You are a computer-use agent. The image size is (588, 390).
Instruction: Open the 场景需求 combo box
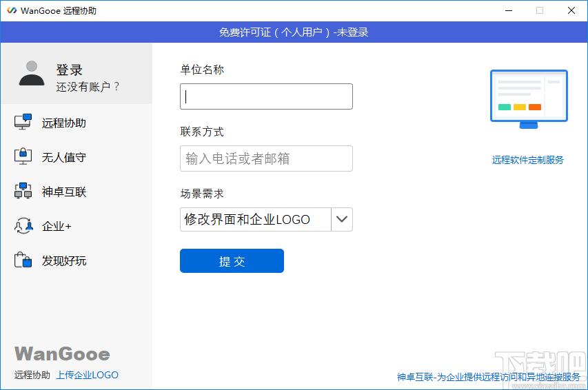coord(266,219)
